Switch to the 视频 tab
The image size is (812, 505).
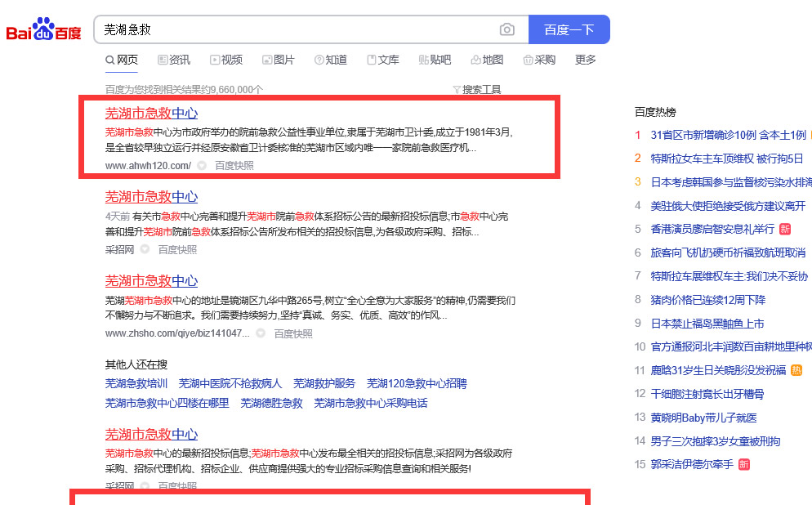[226, 60]
